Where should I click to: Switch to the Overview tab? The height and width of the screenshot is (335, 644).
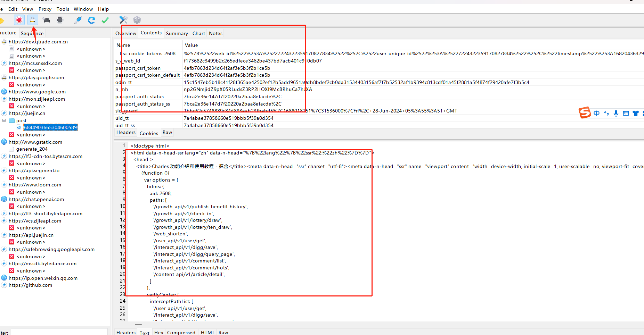point(126,33)
